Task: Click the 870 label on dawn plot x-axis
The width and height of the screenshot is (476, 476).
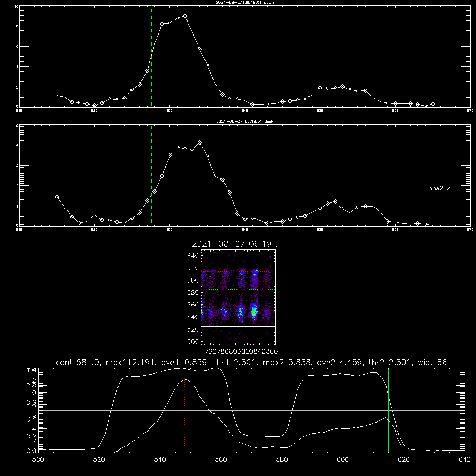Action: coord(470,111)
